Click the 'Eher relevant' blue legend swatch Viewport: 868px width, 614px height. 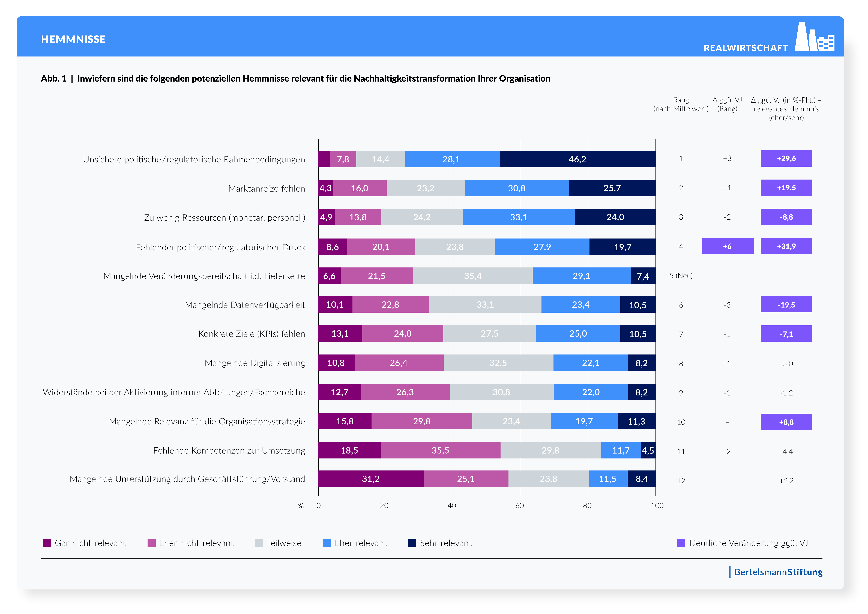[x=327, y=543]
